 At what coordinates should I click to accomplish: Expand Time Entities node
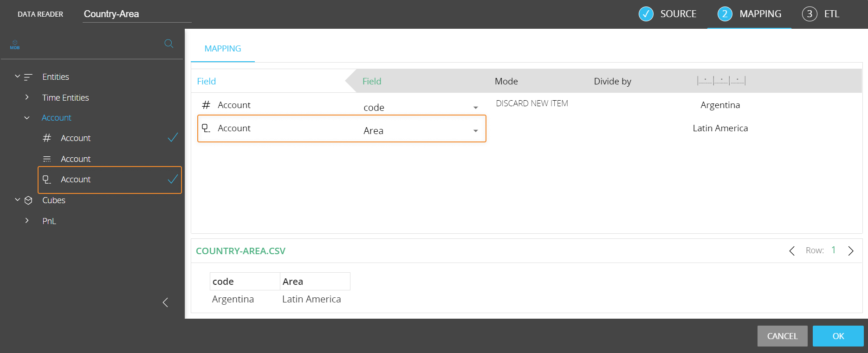pyautogui.click(x=27, y=97)
